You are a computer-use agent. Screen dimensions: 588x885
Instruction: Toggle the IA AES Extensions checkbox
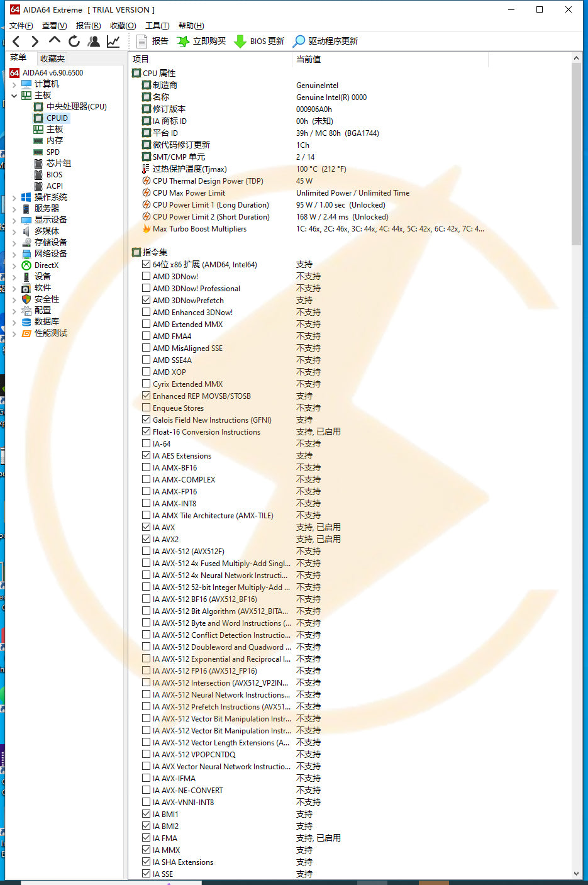[x=147, y=455]
